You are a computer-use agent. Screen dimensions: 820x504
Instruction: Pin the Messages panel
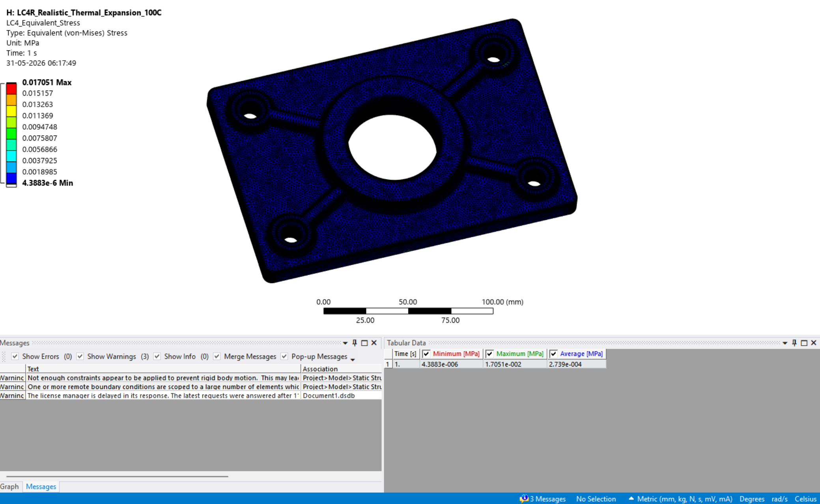tap(354, 343)
